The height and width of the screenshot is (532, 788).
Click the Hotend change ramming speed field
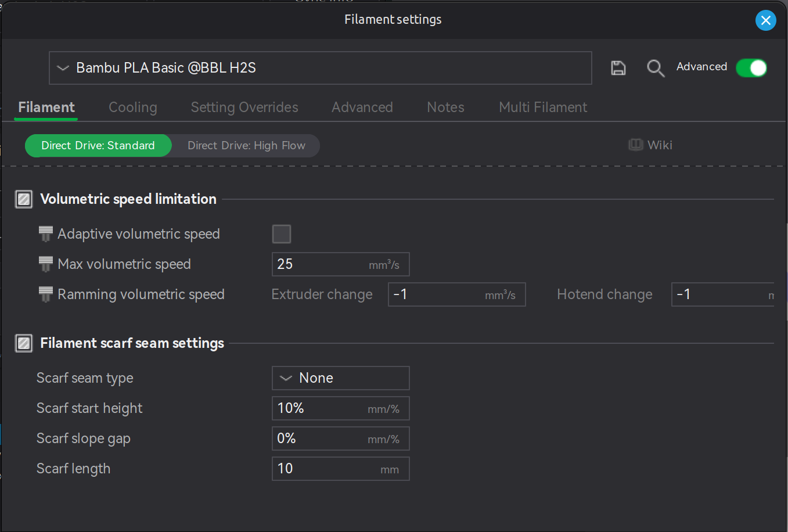723,294
